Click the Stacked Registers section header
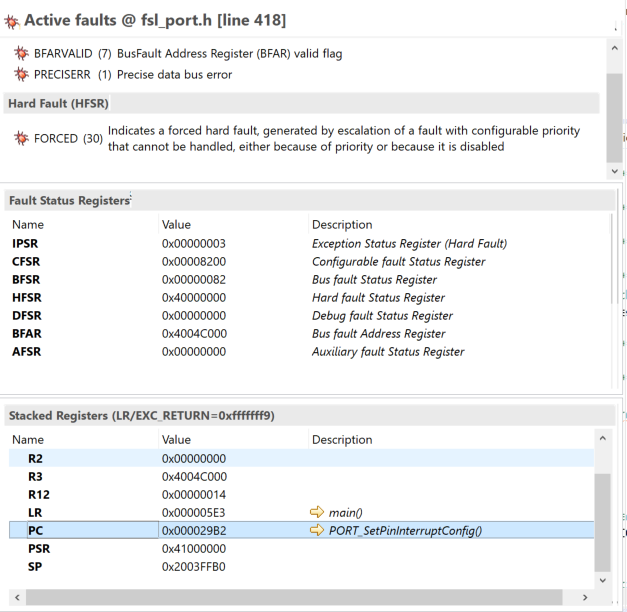627x612 pixels. pos(140,415)
